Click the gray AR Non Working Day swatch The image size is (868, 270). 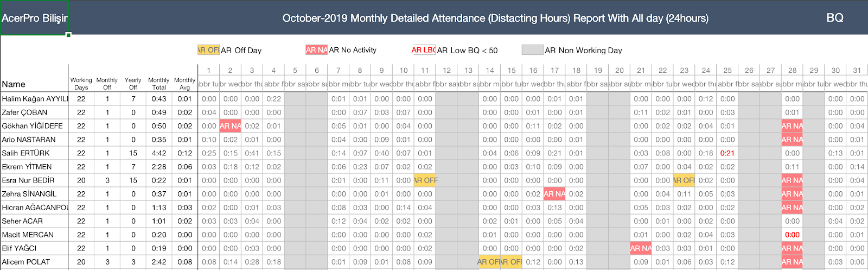[532, 50]
